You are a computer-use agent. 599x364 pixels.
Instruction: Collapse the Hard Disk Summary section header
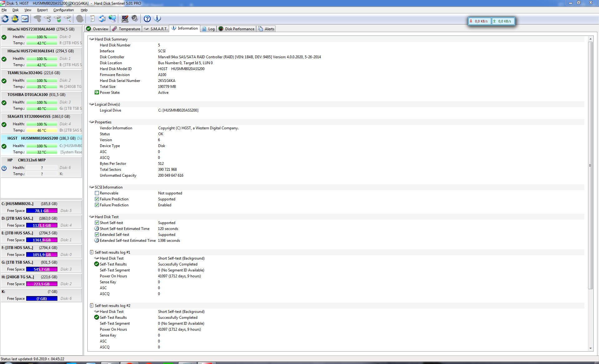tap(336, 39)
